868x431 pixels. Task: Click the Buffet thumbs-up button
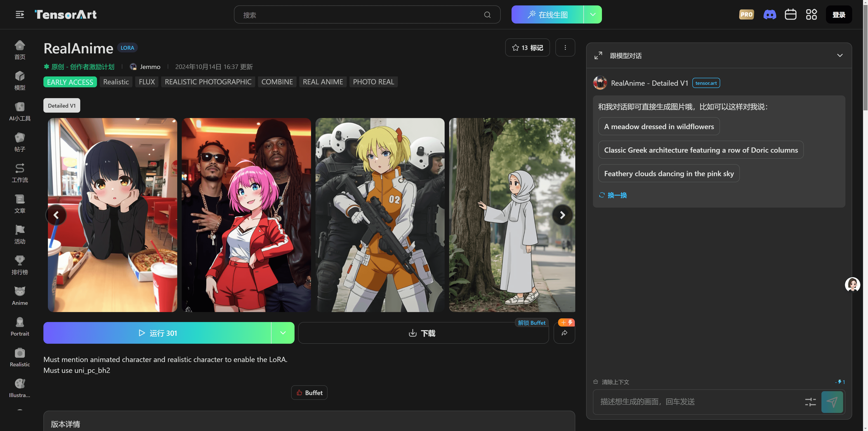coord(309,393)
